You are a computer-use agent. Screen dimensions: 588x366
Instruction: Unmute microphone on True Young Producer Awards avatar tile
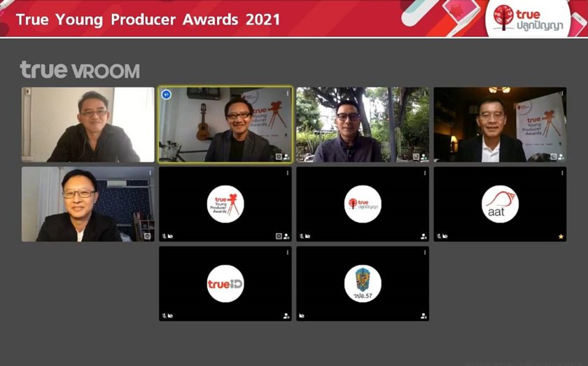point(164,237)
